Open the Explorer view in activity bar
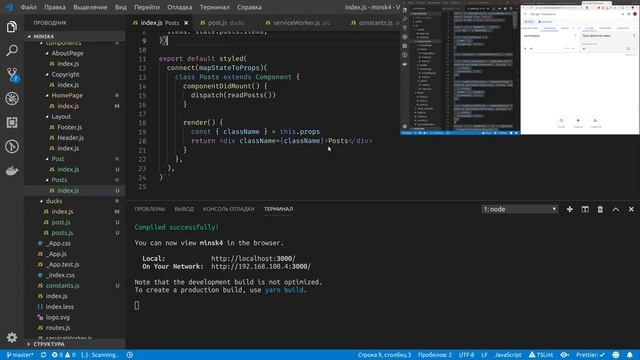 [x=12, y=27]
